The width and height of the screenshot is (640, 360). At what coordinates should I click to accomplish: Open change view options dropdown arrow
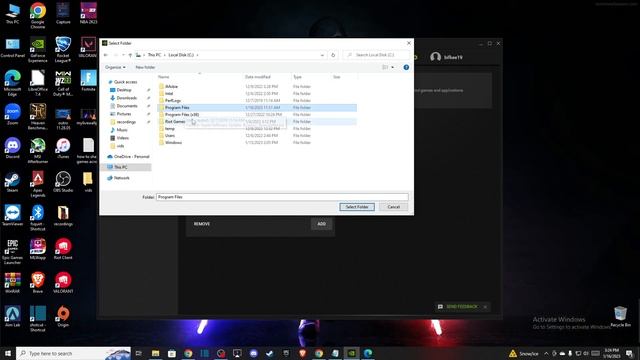coord(393,67)
